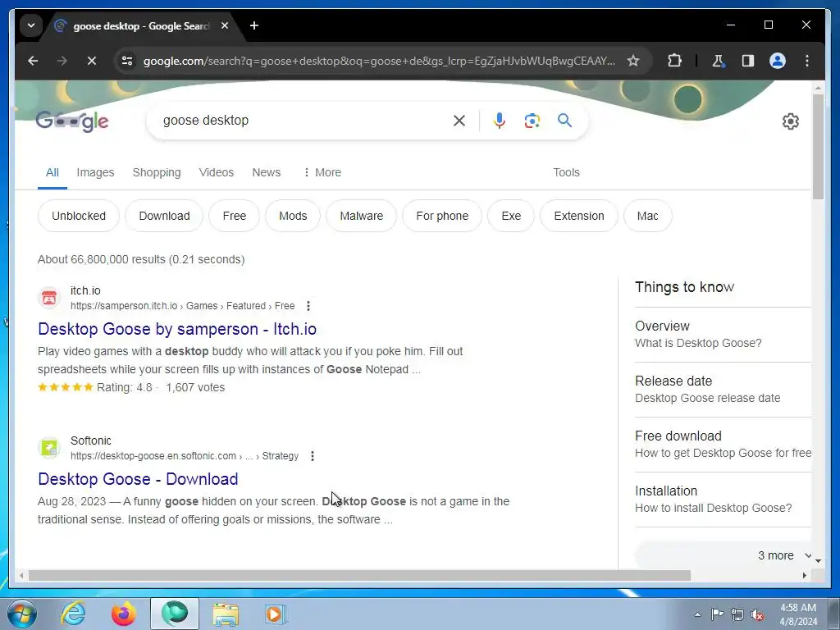The height and width of the screenshot is (630, 840).
Task: Apply the Mods filter chip
Action: pyautogui.click(x=293, y=216)
